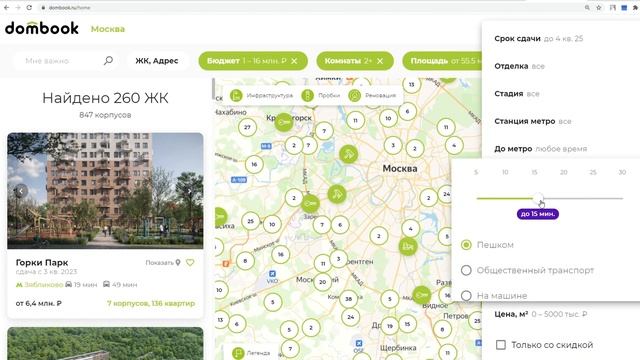This screenshot has width=640, height=360.
Task: Click the search magnifier icon
Action: [108, 61]
